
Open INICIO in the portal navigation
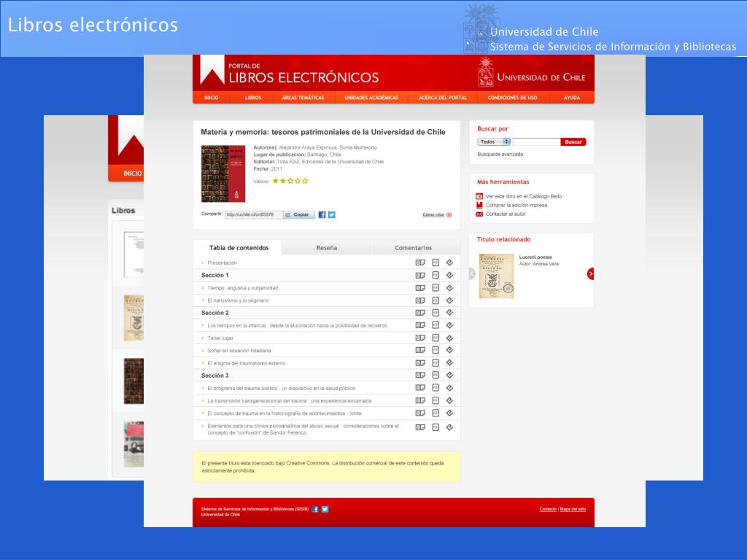211,98
